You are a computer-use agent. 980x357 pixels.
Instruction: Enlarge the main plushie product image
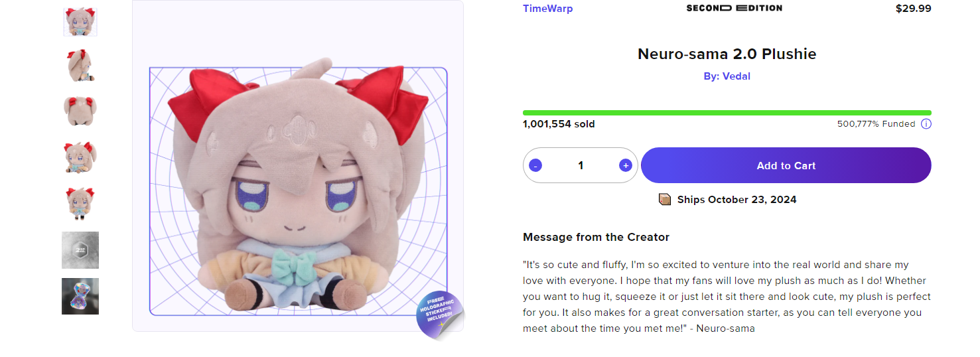click(x=298, y=191)
